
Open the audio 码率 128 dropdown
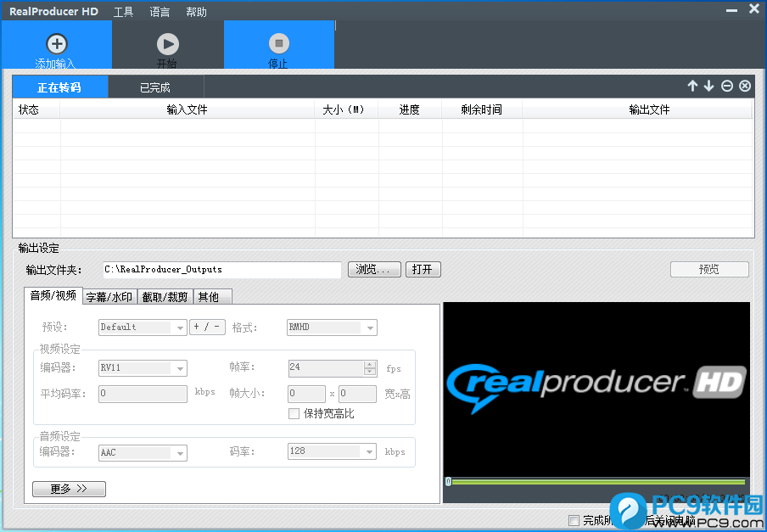(x=332, y=451)
